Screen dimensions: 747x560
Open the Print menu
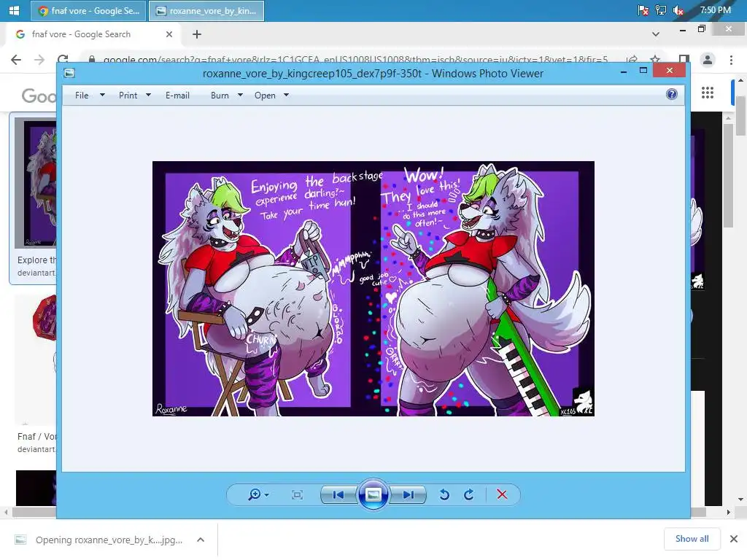(128, 96)
